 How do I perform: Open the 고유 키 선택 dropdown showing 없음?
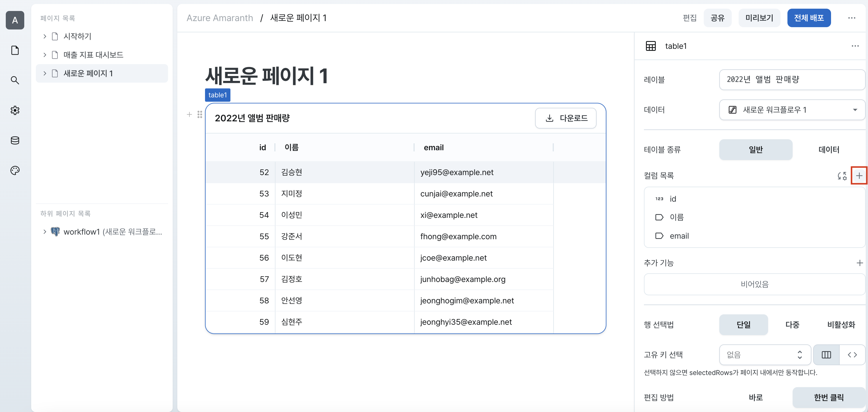765,355
